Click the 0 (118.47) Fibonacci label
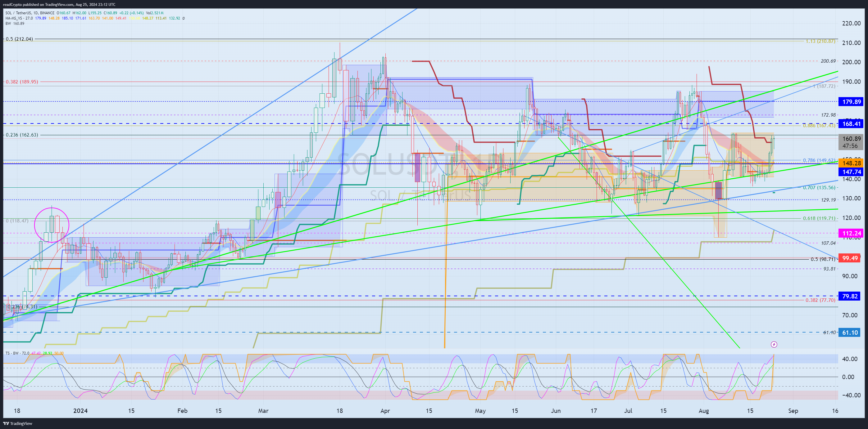Image resolution: width=868 pixels, height=429 pixels. pos(17,221)
